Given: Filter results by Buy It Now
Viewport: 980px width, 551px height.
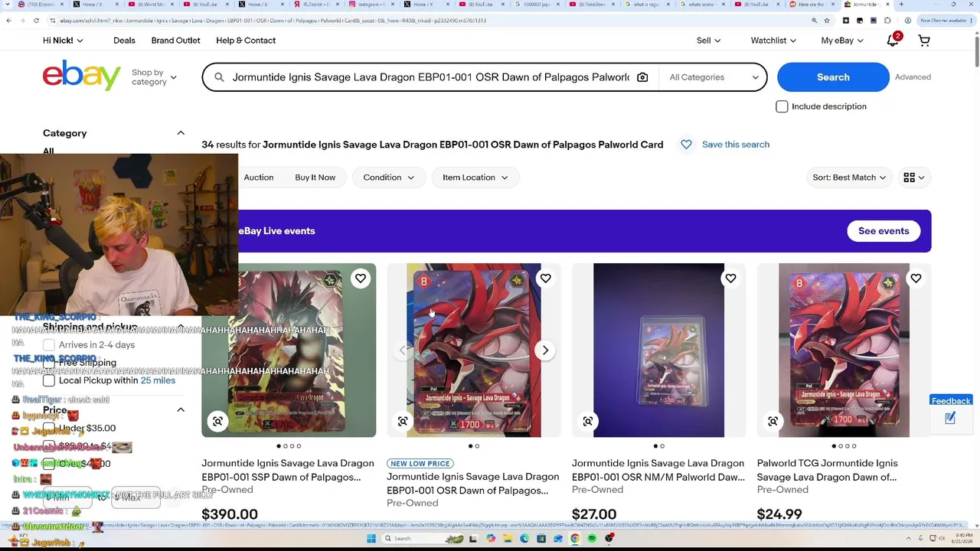Looking at the screenshot, I should point(315,178).
